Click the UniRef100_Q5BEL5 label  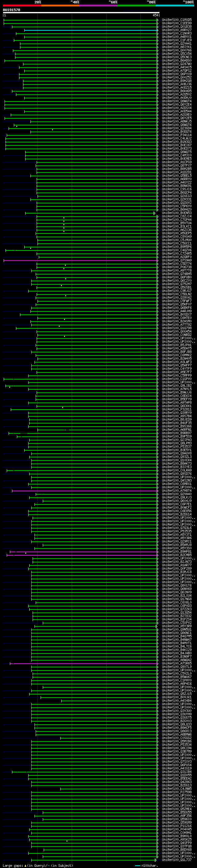point(176,176)
